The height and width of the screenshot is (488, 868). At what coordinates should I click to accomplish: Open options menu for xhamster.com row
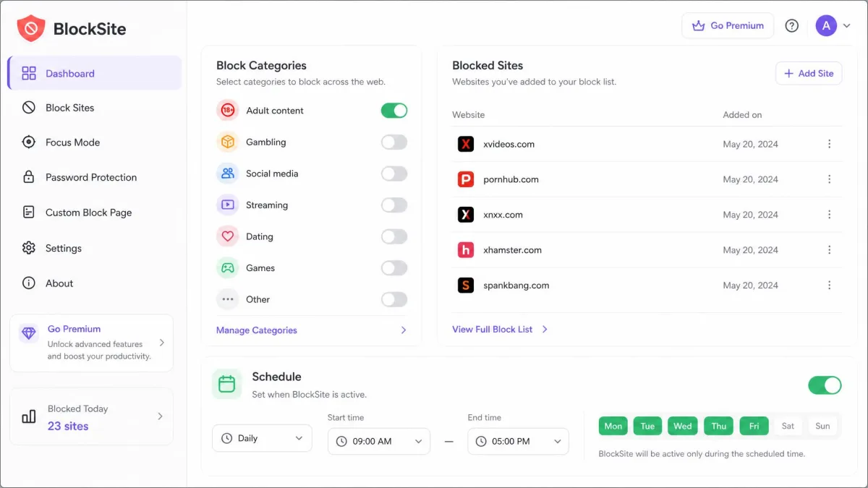click(829, 250)
